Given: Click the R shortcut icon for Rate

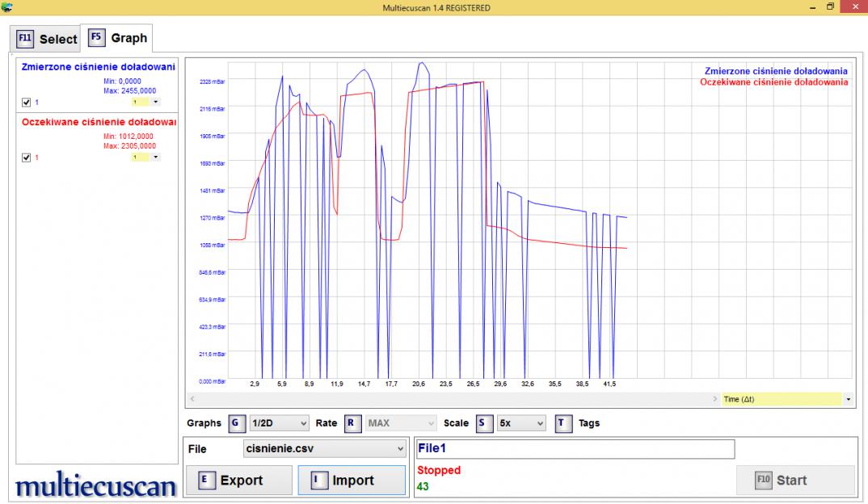Looking at the screenshot, I should coord(352,423).
